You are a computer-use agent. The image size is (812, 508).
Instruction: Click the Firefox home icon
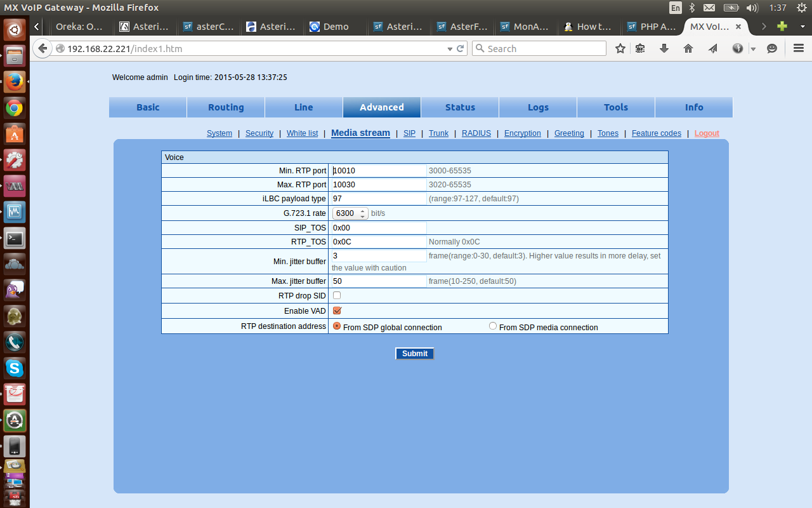click(688, 48)
